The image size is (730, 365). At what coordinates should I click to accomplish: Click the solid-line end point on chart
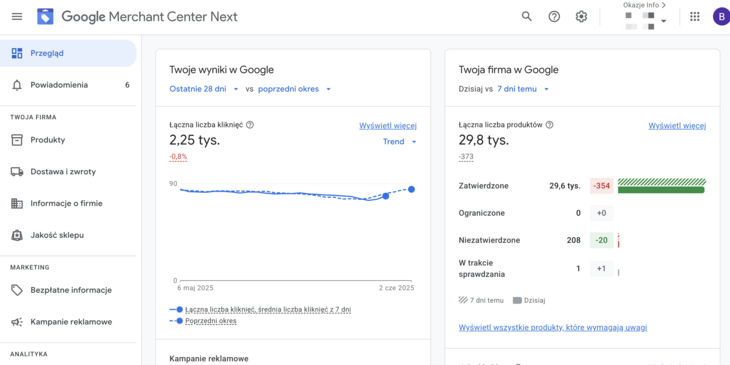point(385,196)
